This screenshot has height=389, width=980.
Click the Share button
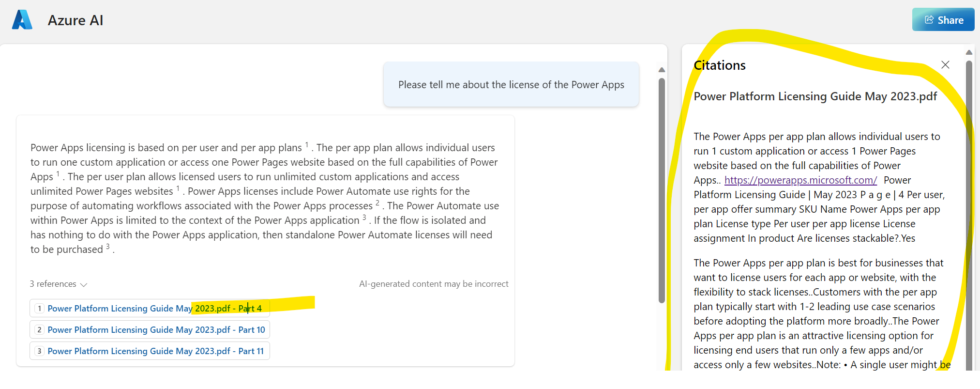pos(943,20)
